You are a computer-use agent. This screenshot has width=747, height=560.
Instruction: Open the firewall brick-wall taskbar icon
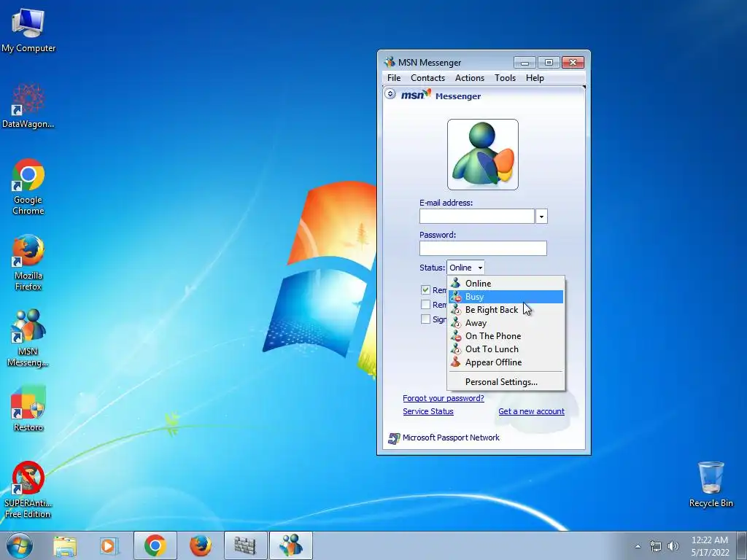(x=245, y=545)
